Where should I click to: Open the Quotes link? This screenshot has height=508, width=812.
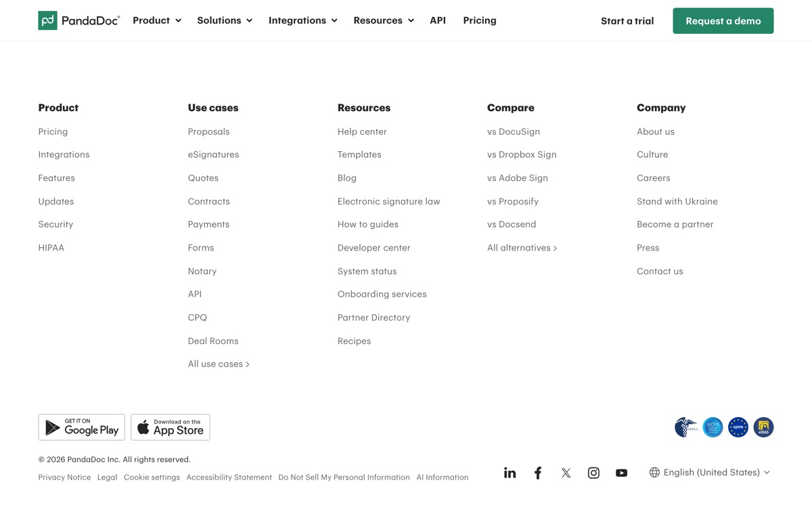click(x=203, y=178)
